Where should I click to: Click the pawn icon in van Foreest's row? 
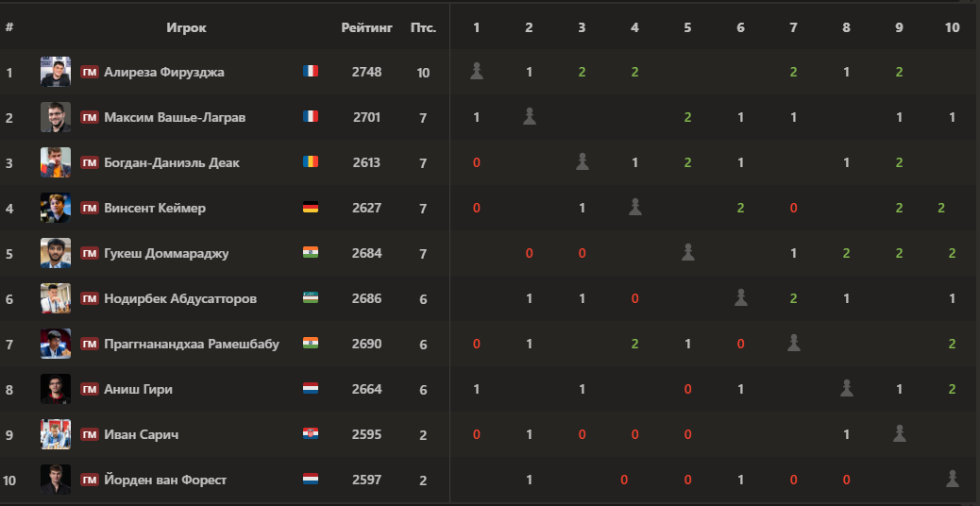point(952,479)
